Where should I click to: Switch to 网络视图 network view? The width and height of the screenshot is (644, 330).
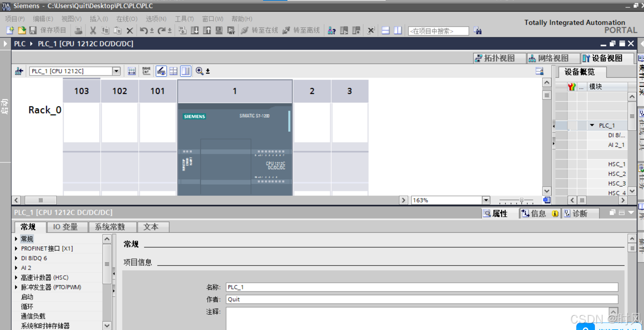pos(553,58)
